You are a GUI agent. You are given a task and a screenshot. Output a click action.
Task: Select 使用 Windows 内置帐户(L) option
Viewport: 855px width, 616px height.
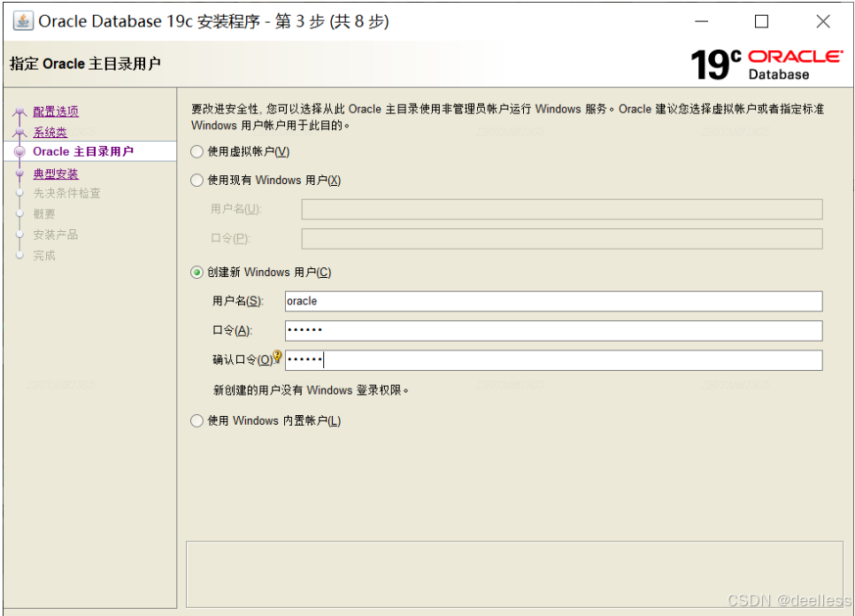pyautogui.click(x=196, y=420)
